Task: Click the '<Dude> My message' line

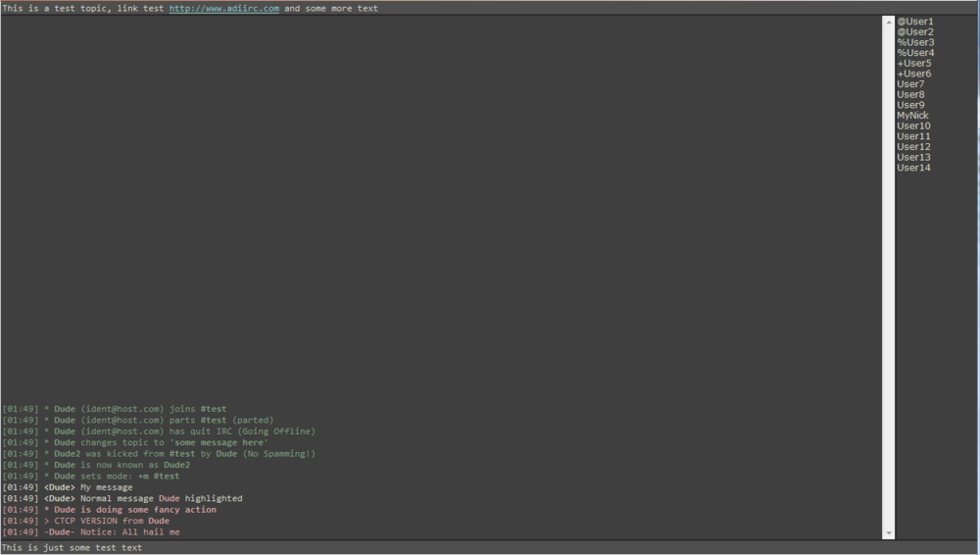Action: pos(68,487)
